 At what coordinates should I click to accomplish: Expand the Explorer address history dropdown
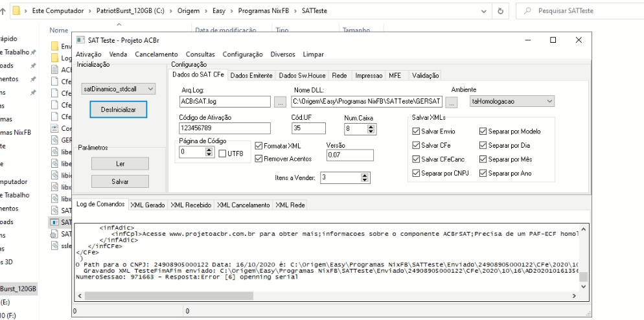point(485,11)
